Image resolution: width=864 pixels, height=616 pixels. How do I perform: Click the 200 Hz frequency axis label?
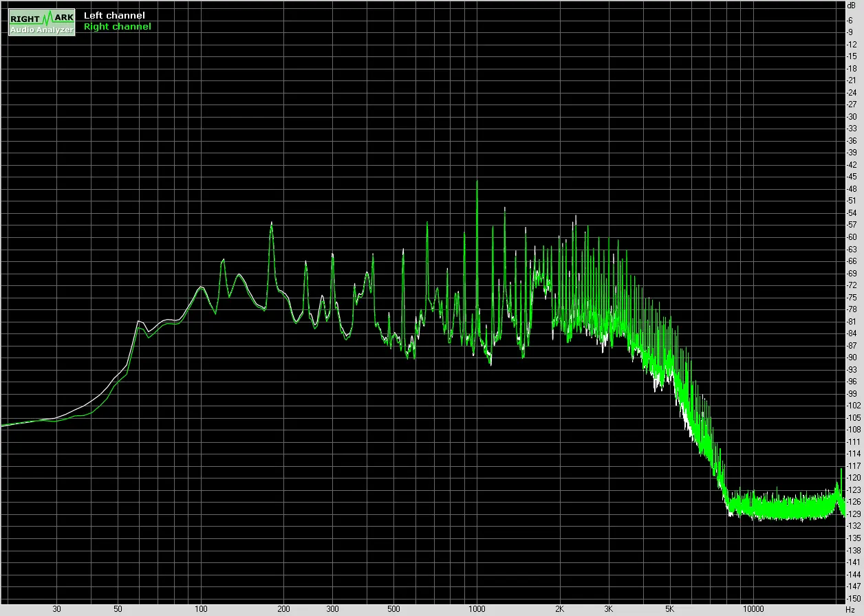coord(283,609)
